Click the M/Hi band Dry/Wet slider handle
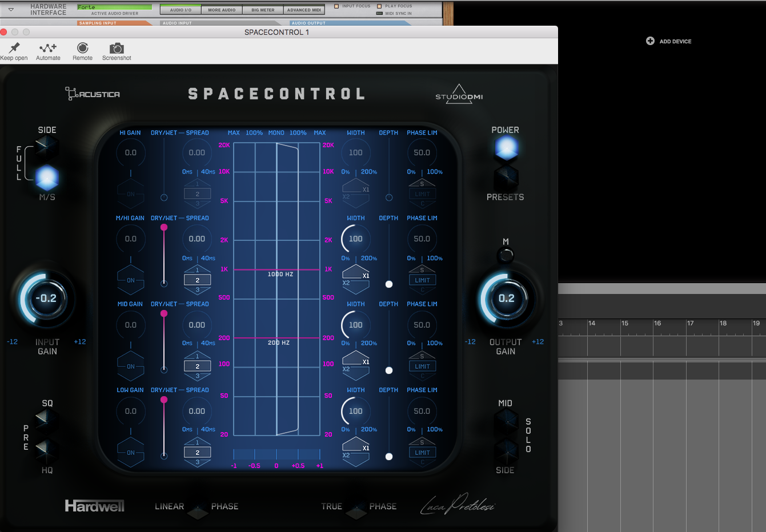The image size is (766, 532). [164, 227]
